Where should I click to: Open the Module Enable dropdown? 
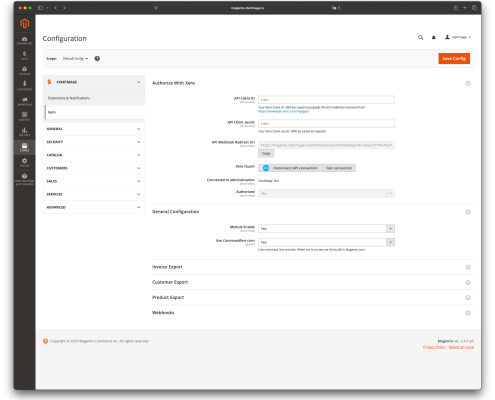[x=326, y=229]
